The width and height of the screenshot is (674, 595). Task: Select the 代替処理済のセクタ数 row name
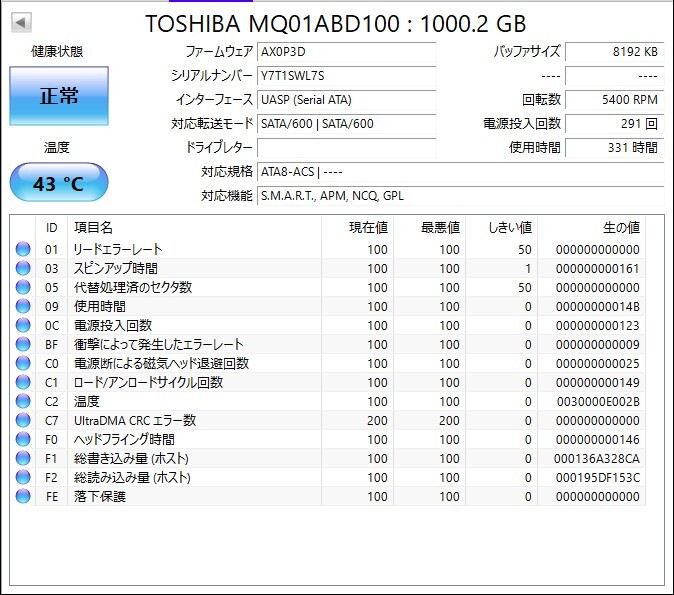pos(133,287)
